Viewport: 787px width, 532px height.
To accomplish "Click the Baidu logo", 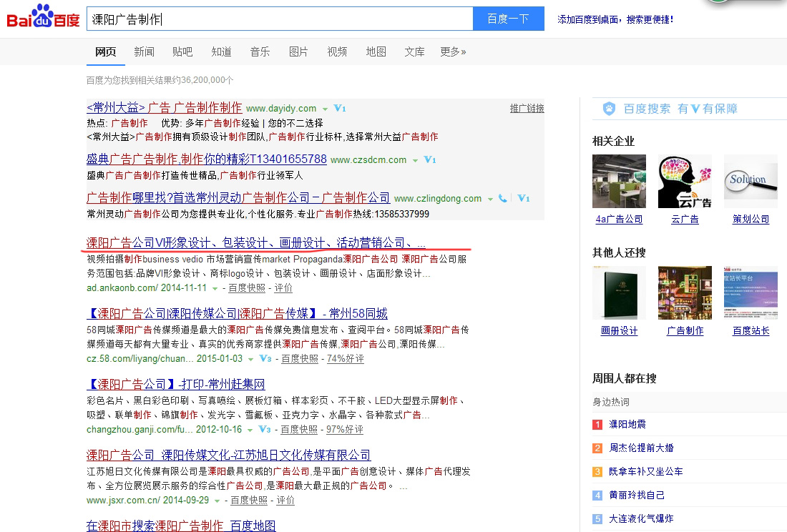I will coord(43,17).
